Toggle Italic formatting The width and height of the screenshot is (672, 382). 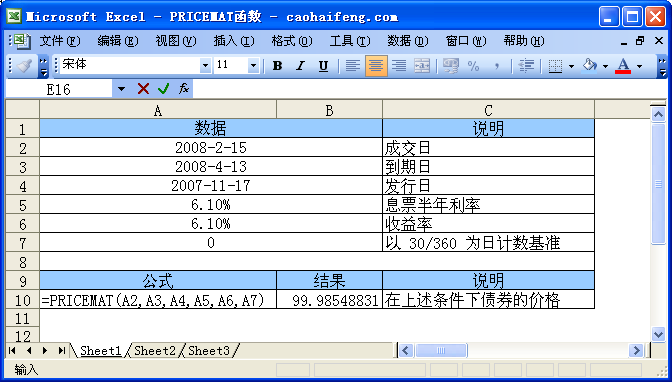[x=300, y=66]
